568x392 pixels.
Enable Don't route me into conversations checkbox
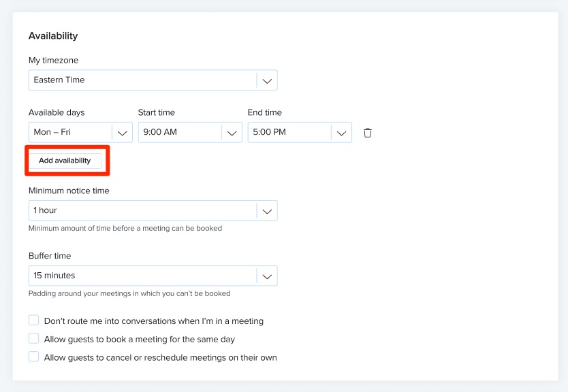pos(33,321)
